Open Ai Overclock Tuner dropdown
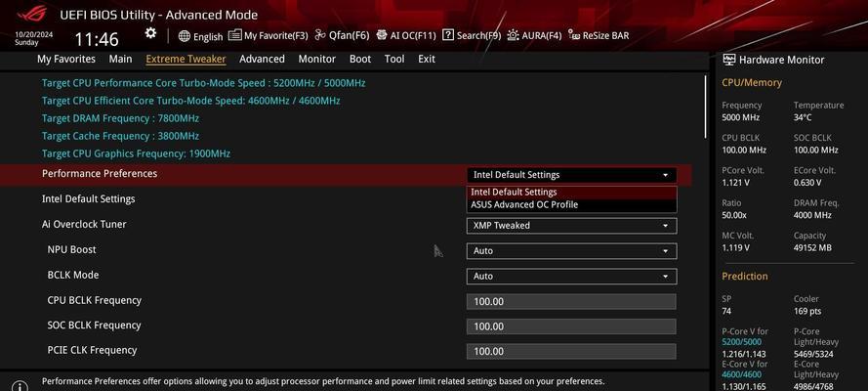Image resolution: width=868 pixels, height=391 pixels. tap(571, 226)
